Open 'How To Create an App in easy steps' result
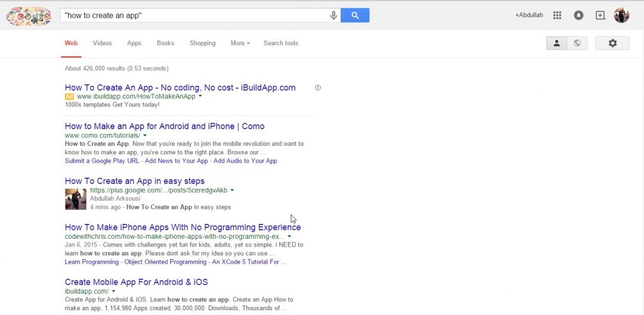Image resolution: width=644 pixels, height=315 pixels. pyautogui.click(x=135, y=181)
